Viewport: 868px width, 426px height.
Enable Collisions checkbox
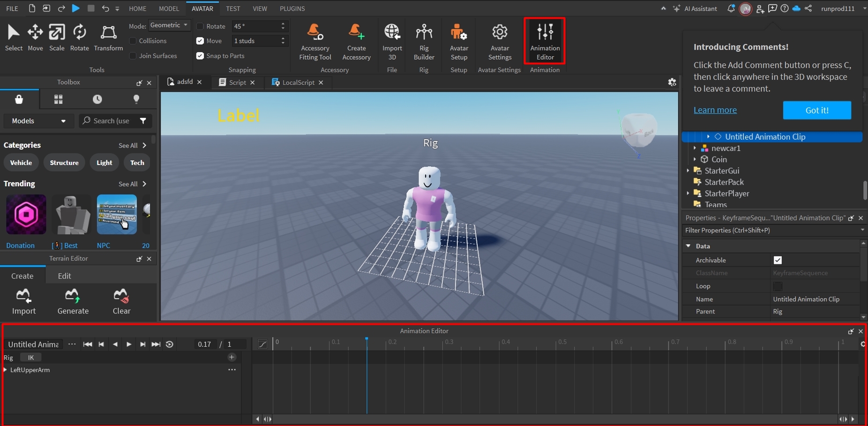coord(133,41)
